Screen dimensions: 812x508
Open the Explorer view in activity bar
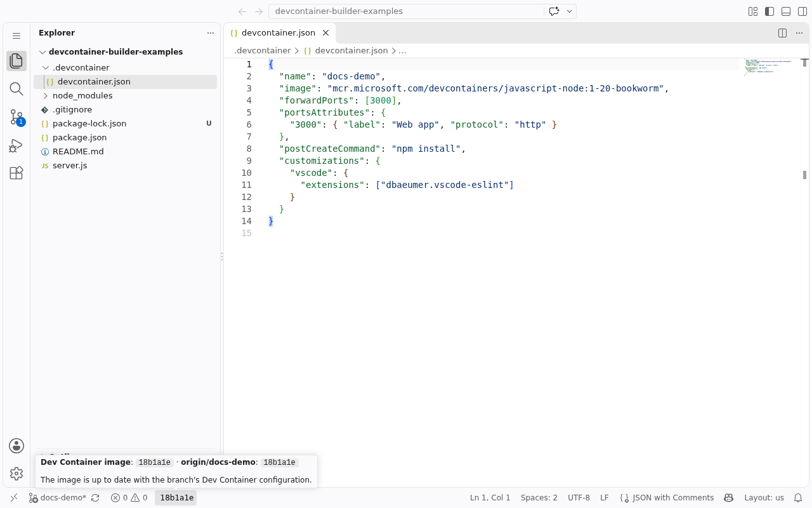16,61
